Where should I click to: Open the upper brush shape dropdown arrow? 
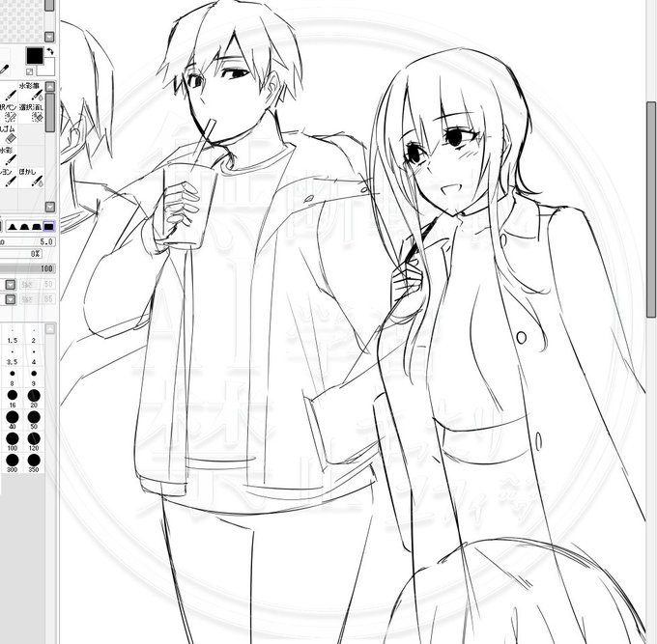click(10, 285)
